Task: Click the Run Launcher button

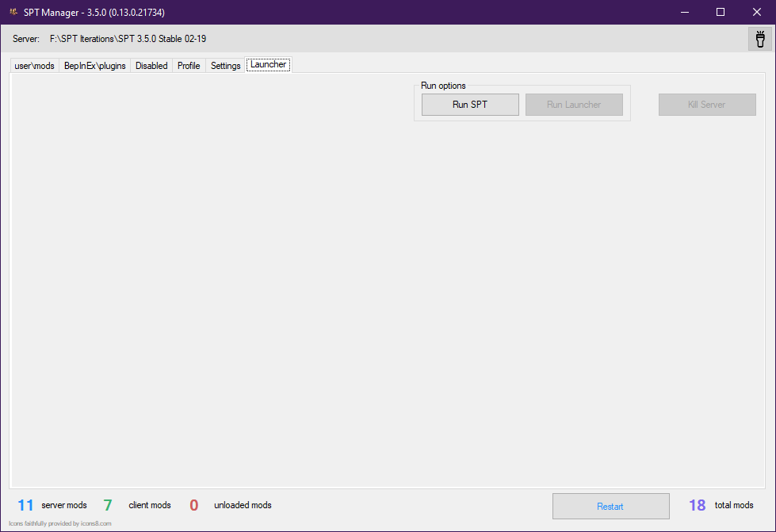Action: (x=574, y=105)
